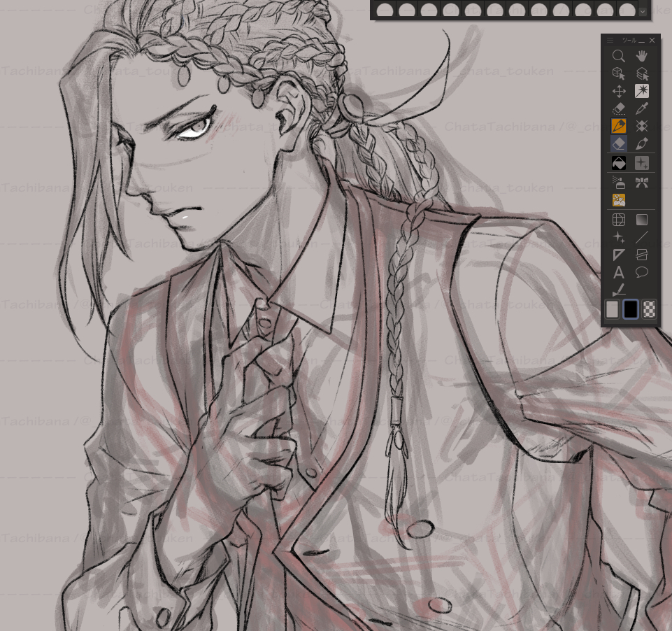Pick the Eyedropper tool

(641, 108)
